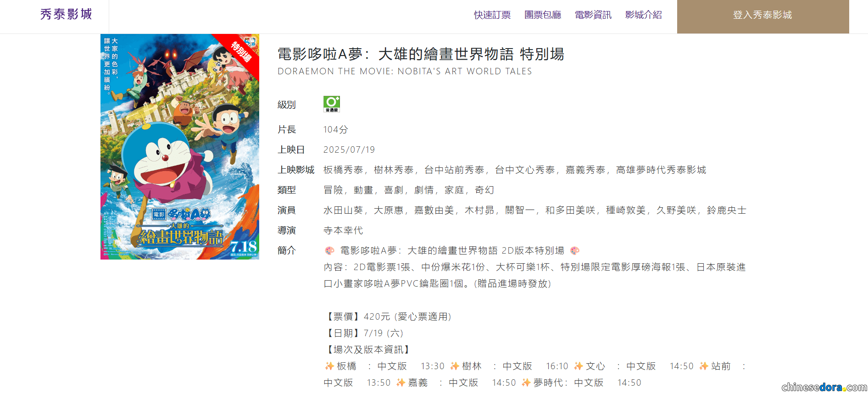The image size is (868, 393).
Task: Click the 7.18 release date on poster
Action: (x=243, y=247)
